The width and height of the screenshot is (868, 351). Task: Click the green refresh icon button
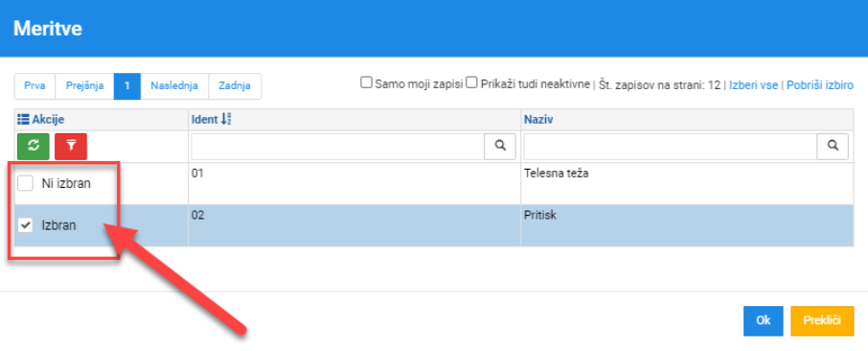pyautogui.click(x=34, y=147)
